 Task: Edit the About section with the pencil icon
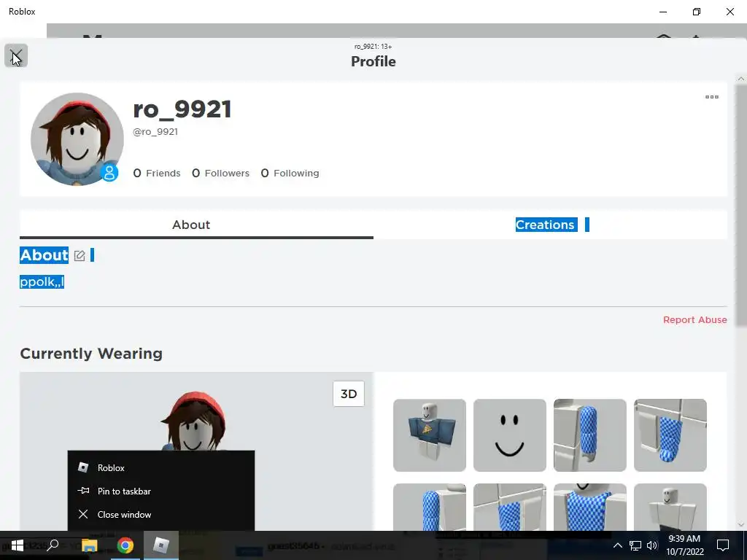[80, 256]
